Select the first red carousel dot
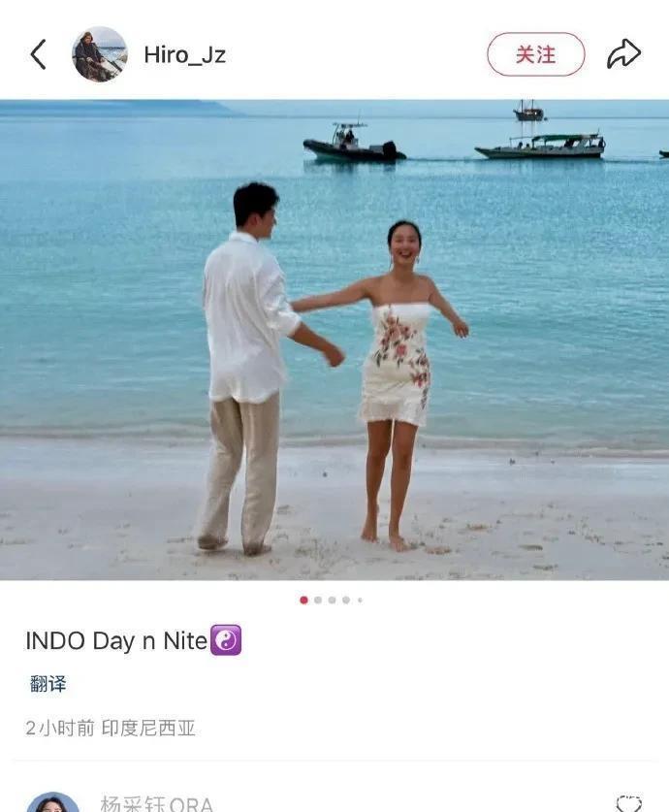The width and height of the screenshot is (669, 812). tap(303, 601)
